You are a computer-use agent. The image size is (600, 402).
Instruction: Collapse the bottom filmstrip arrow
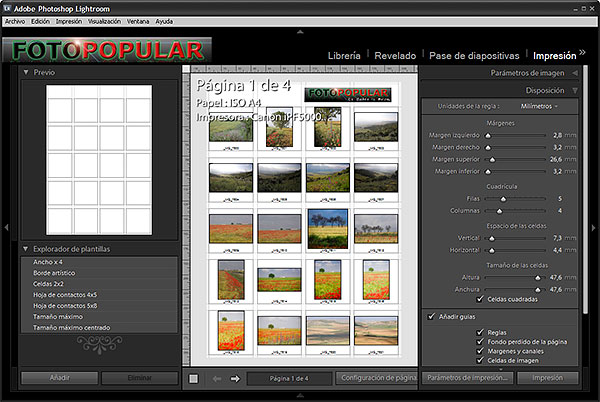point(300,395)
